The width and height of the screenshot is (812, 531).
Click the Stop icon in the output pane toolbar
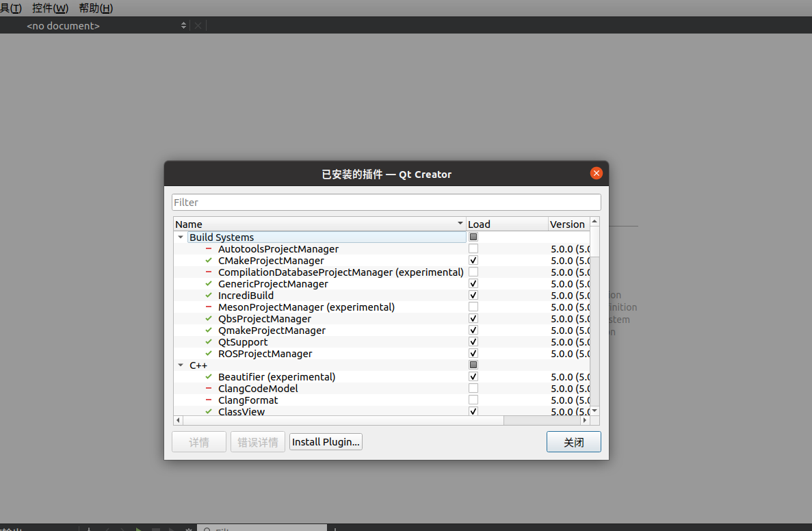155,528
